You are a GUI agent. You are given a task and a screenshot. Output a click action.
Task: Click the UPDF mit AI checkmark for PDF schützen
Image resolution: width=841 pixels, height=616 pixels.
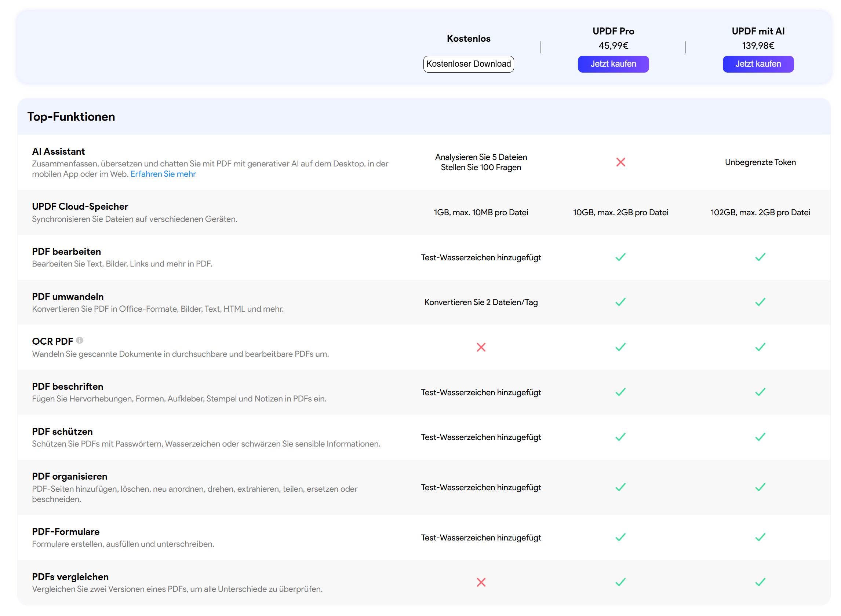(x=760, y=437)
